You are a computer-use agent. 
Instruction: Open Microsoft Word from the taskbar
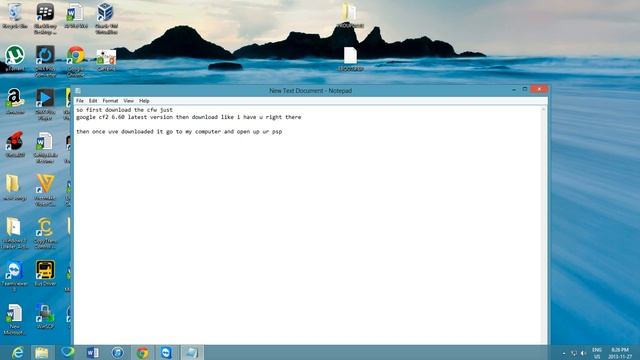pos(93,352)
